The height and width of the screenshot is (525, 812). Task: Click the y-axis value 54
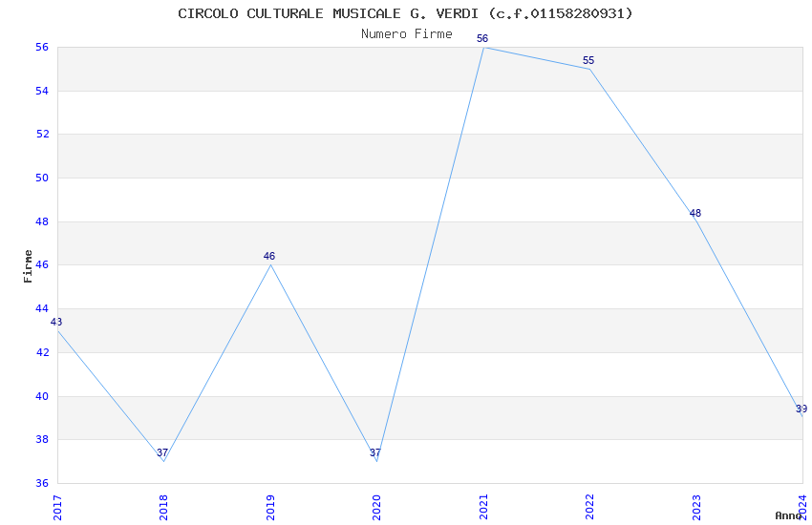pyautogui.click(x=42, y=91)
